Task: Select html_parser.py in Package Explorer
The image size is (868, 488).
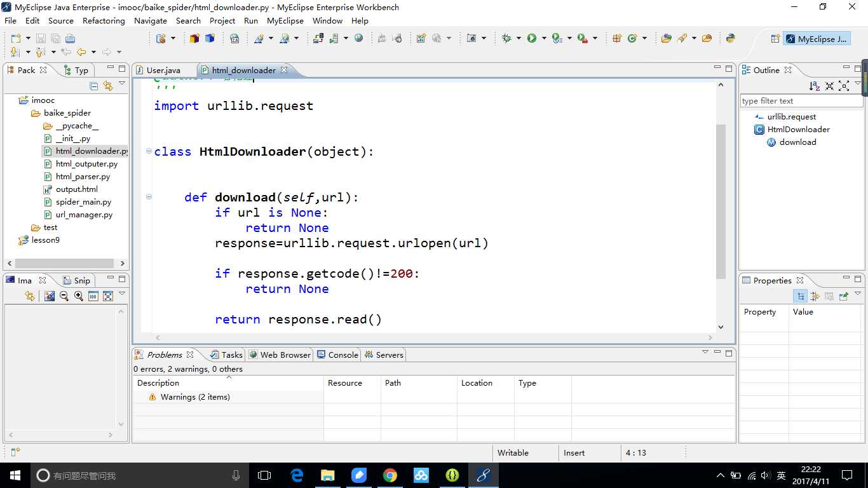Action: 83,176
